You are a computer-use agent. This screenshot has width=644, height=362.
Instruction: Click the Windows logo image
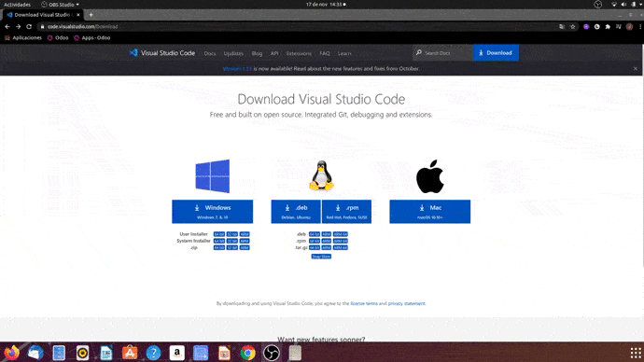tap(213, 176)
